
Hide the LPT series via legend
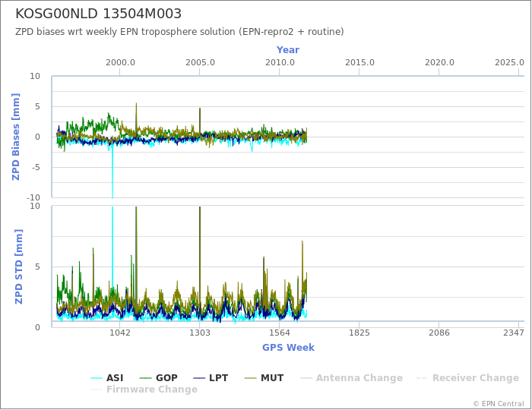tap(211, 378)
